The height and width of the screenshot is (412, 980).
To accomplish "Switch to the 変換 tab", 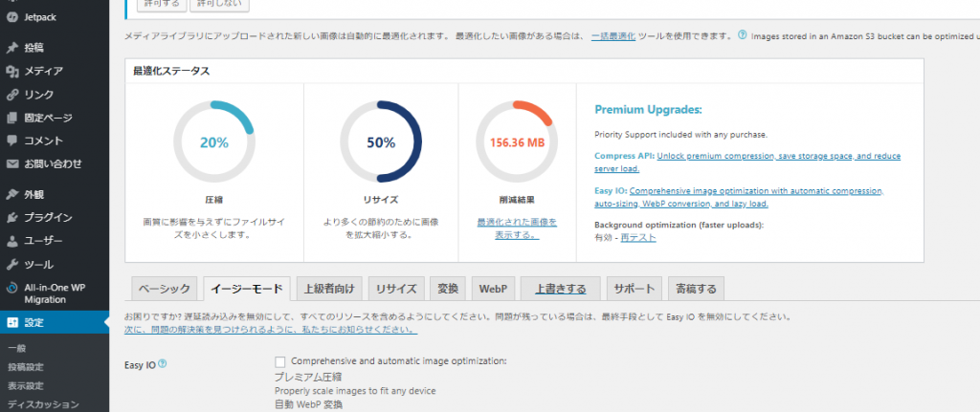I will tap(448, 289).
